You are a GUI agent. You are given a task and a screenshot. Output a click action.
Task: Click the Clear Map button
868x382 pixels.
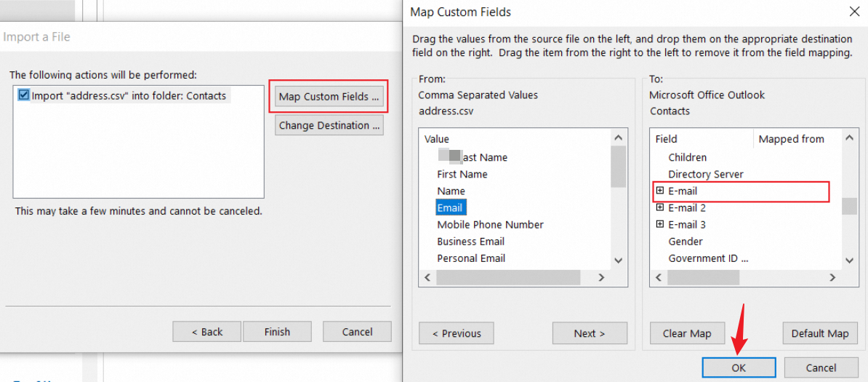686,333
